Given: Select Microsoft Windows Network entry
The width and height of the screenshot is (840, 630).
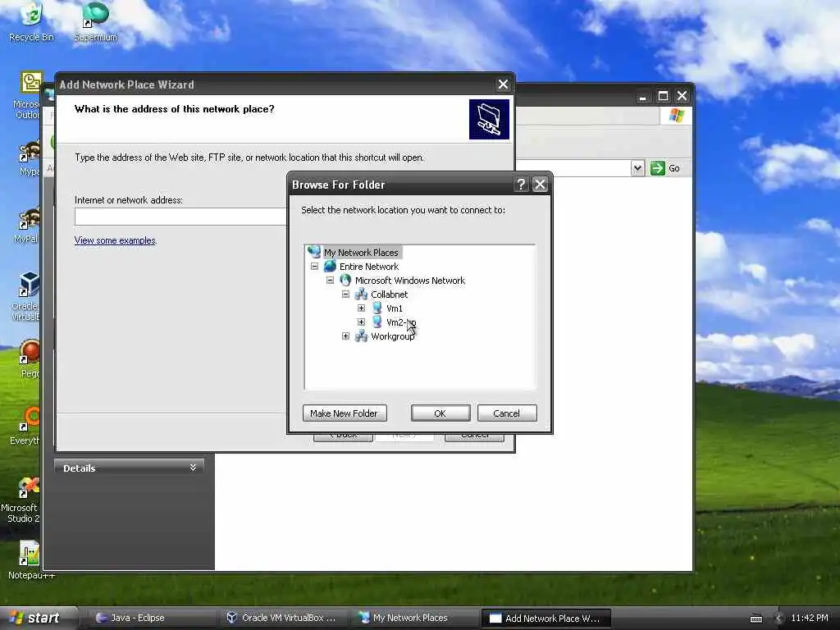Looking at the screenshot, I should [410, 281].
